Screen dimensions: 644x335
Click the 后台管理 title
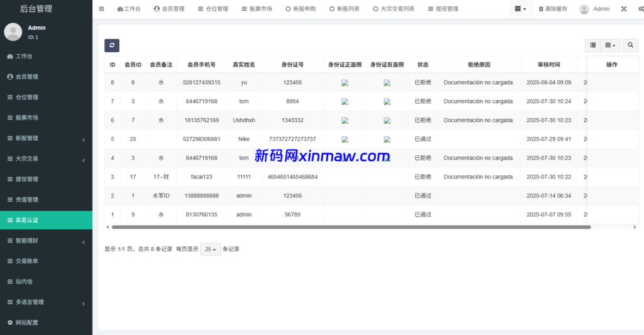(x=36, y=9)
